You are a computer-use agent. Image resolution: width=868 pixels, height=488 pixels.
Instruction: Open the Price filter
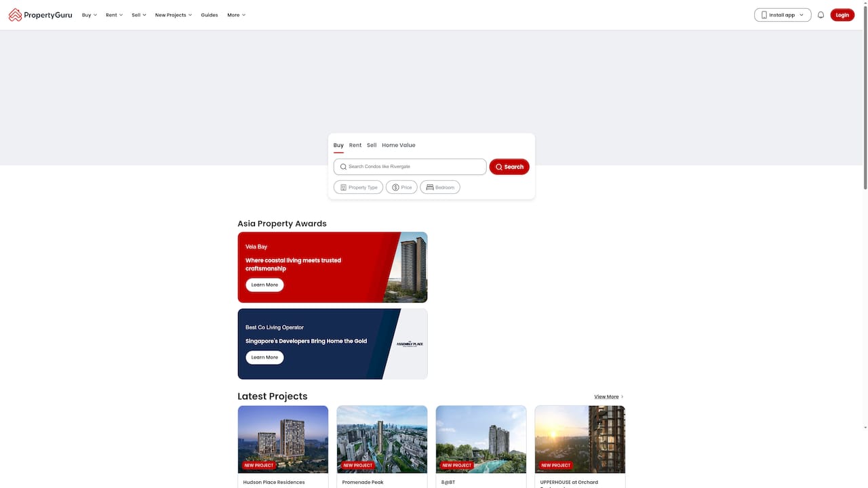click(x=401, y=188)
